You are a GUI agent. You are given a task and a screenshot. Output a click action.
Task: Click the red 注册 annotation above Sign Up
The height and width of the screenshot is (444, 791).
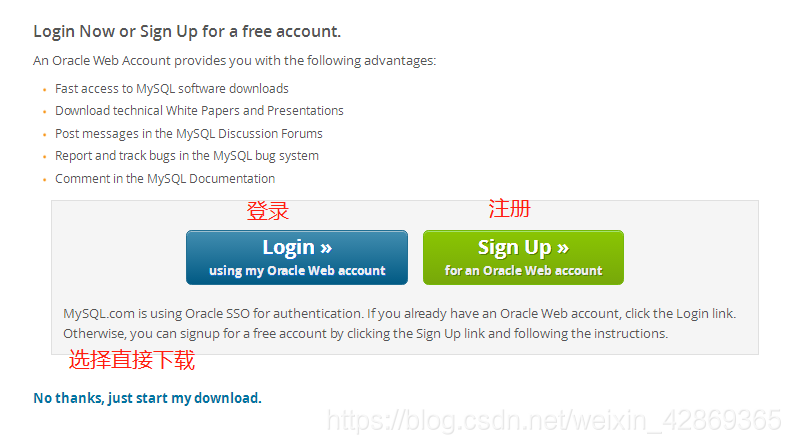(510, 208)
